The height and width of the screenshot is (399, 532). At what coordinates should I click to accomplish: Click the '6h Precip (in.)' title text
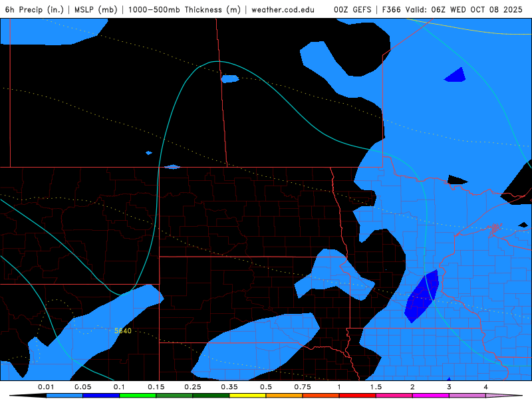[35, 9]
